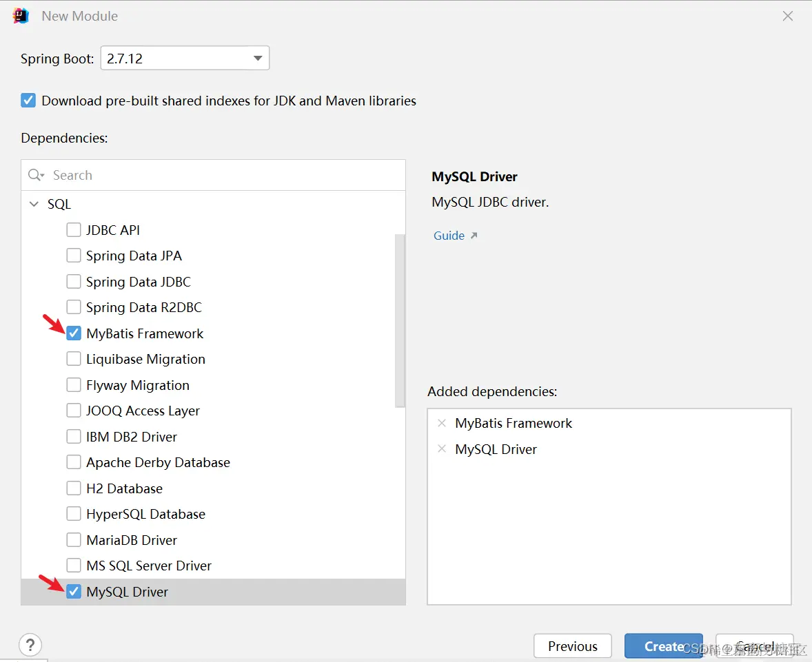Click the Flyway Migration label text

tap(138, 385)
